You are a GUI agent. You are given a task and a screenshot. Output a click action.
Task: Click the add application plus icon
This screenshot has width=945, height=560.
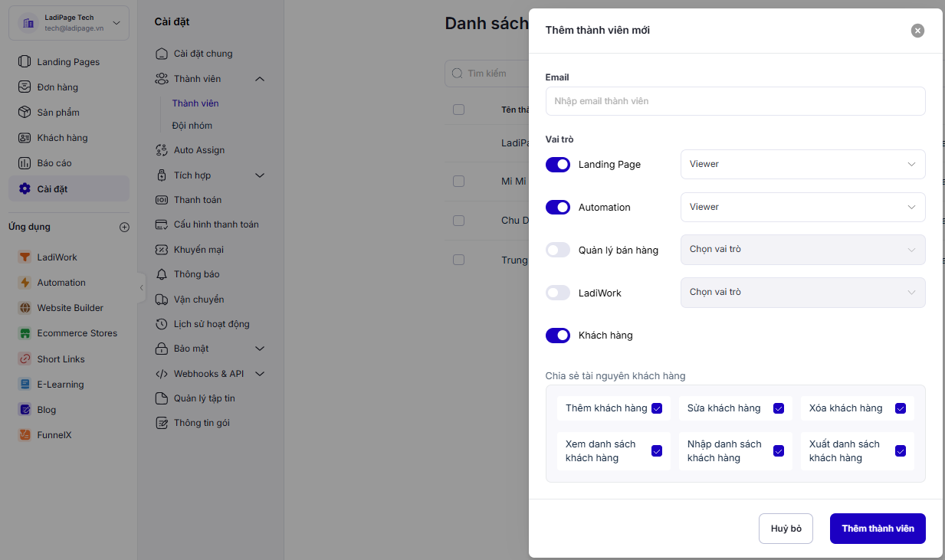(125, 227)
